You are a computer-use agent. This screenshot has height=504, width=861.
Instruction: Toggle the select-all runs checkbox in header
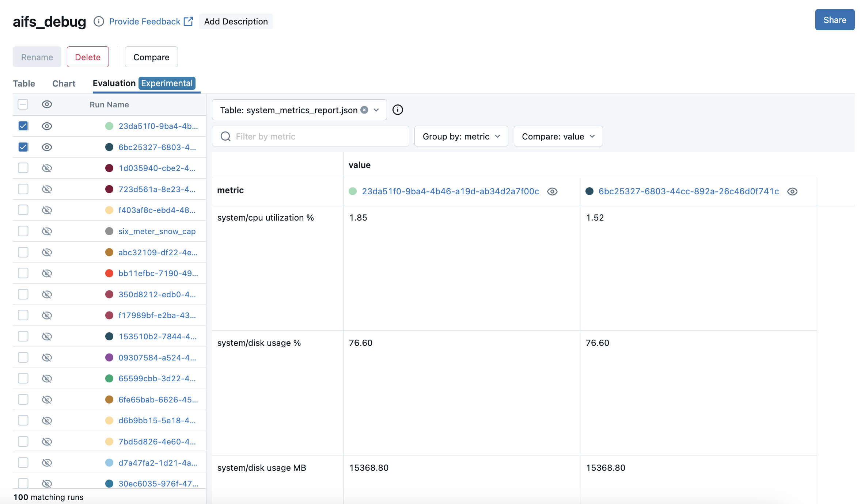[23, 104]
